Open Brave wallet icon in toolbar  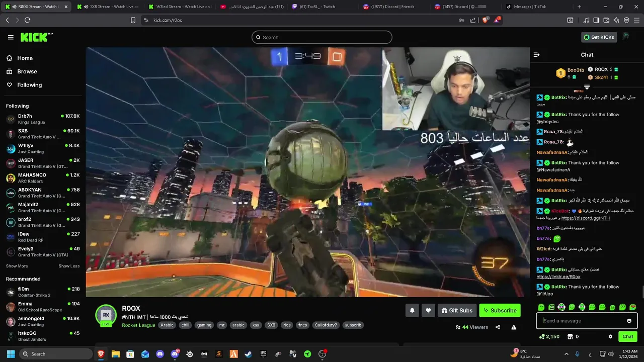pyautogui.click(x=606, y=20)
